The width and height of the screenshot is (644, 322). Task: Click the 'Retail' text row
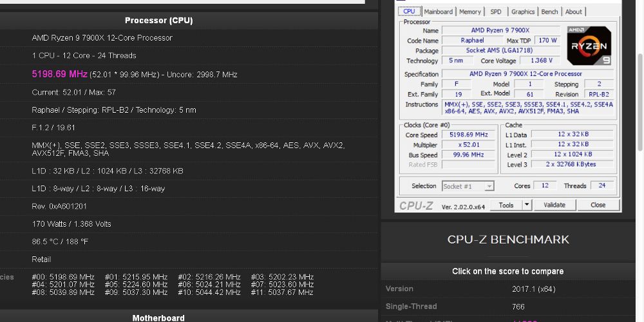click(41, 260)
